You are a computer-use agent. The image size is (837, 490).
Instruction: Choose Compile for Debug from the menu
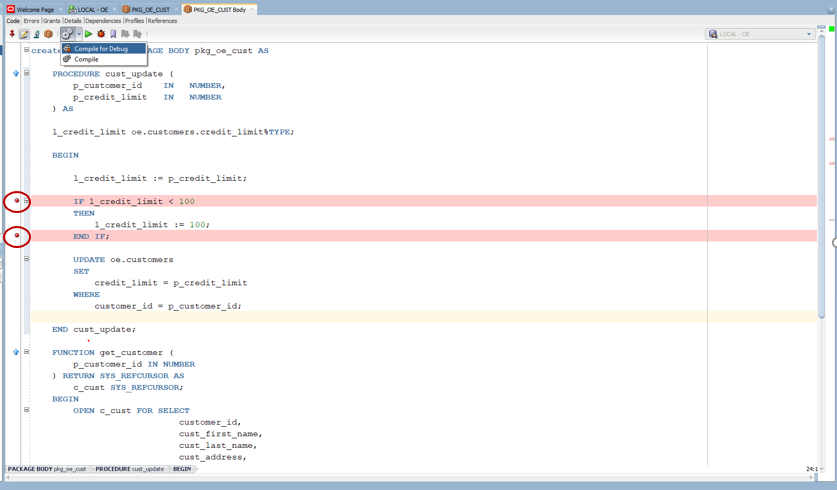click(x=104, y=49)
